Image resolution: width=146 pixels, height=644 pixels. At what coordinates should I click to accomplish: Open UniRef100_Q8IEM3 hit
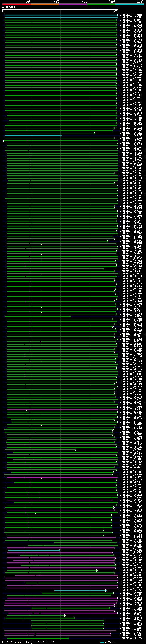tap(131, 610)
